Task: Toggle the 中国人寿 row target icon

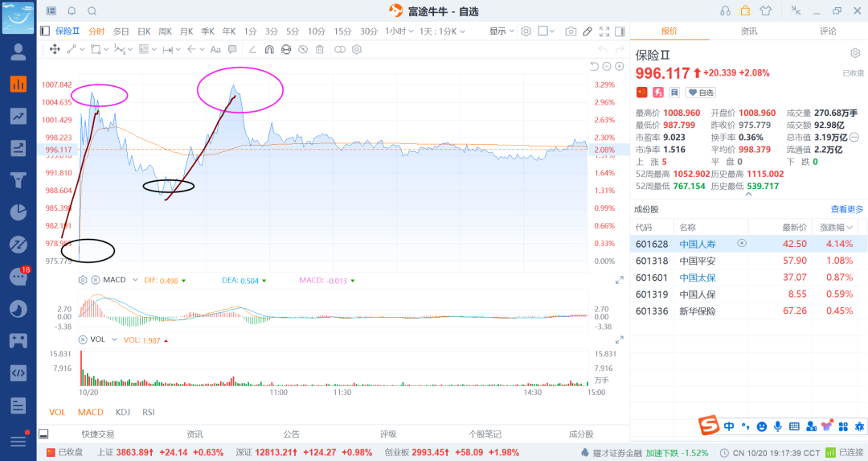Action: [742, 243]
